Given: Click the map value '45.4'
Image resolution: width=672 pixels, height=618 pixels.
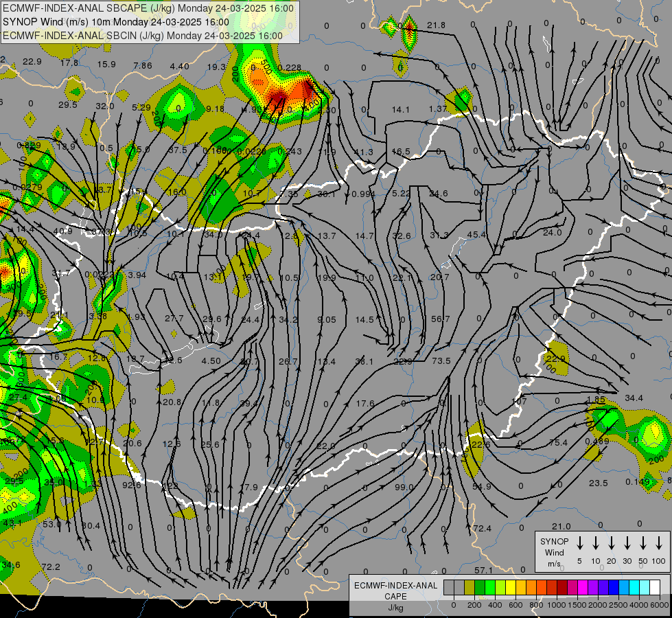Looking at the screenshot, I should pos(476,235).
